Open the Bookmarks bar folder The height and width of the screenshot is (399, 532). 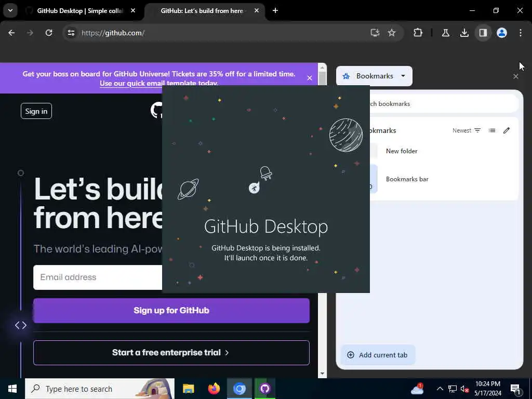click(x=444, y=179)
